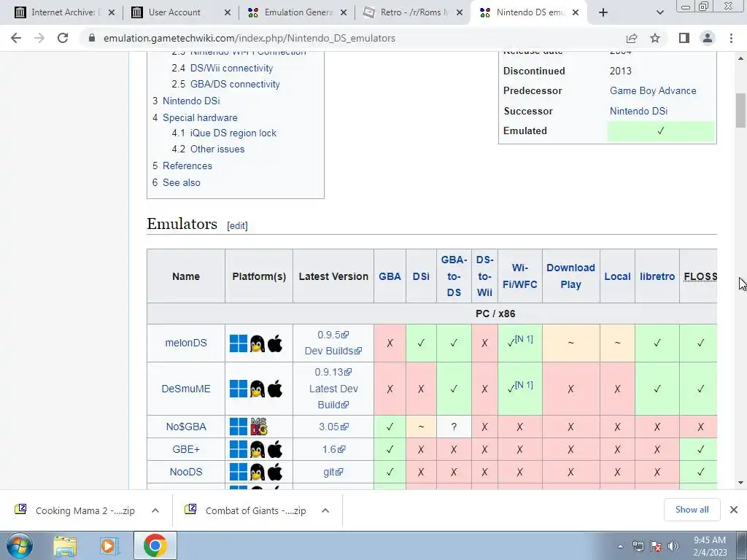Open the NooDS emulator link

tap(186, 472)
